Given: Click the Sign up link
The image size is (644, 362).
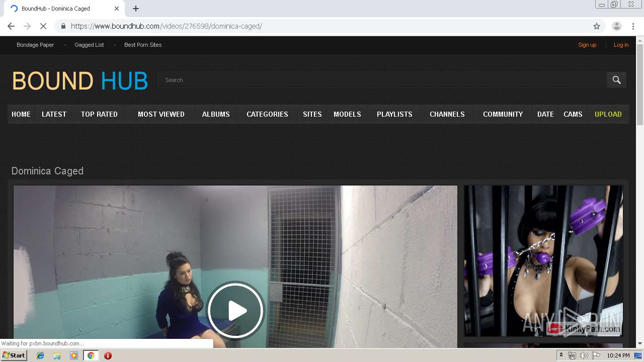Looking at the screenshot, I should (x=587, y=45).
